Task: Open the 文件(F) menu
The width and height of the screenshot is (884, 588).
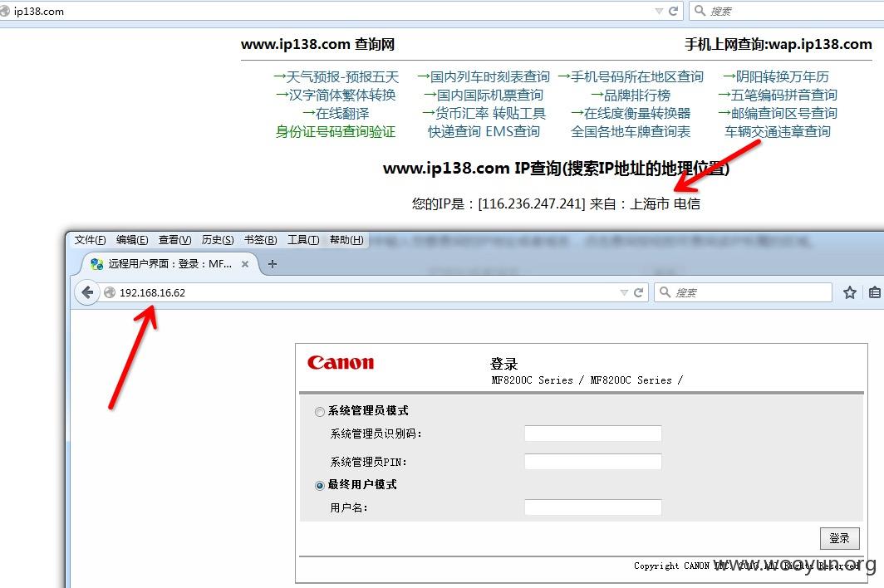Action: (90, 239)
